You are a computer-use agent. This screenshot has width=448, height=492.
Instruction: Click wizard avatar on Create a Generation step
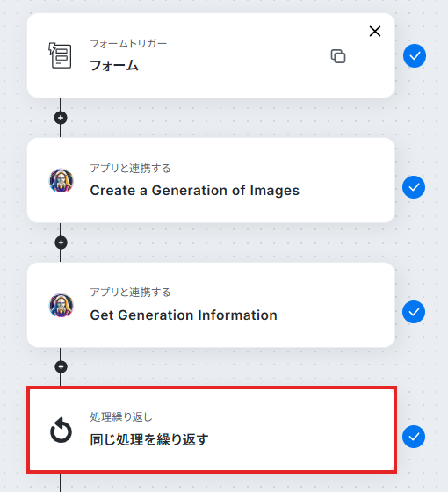pos(61,180)
